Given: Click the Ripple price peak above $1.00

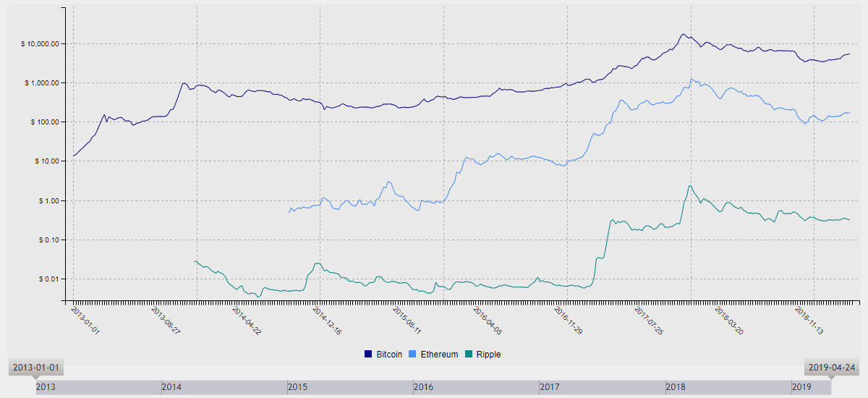Looking at the screenshot, I should coord(689,186).
